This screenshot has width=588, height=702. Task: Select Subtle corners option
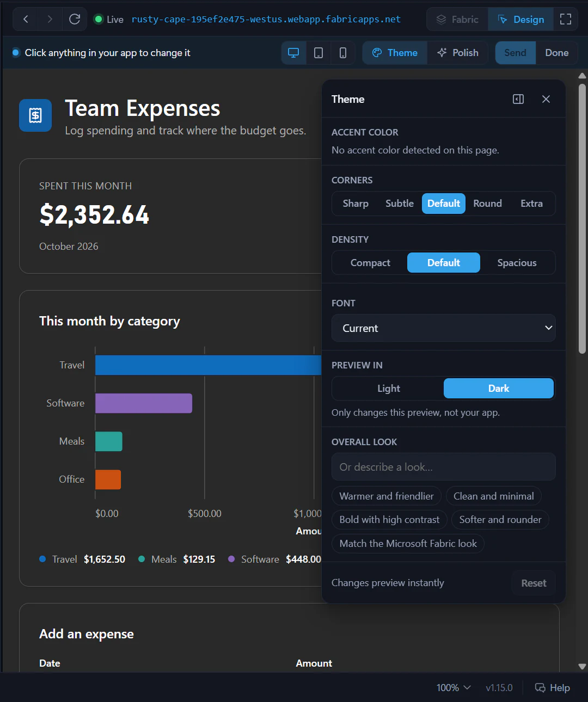400,204
